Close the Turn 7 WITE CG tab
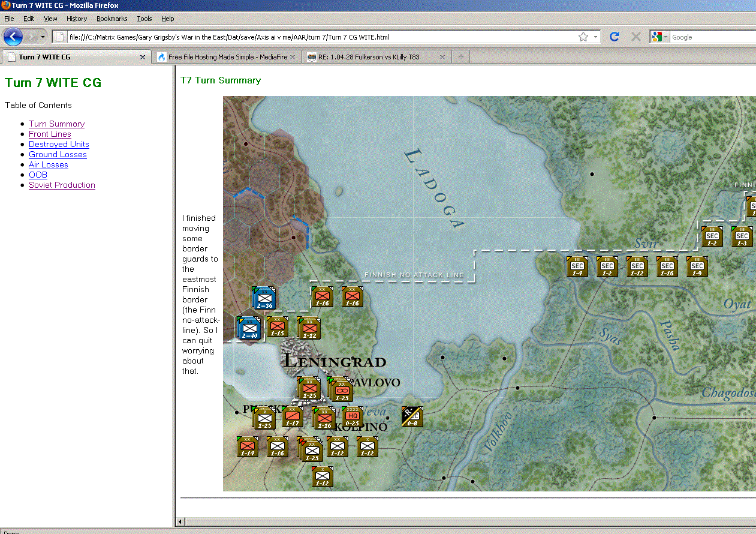 143,57
